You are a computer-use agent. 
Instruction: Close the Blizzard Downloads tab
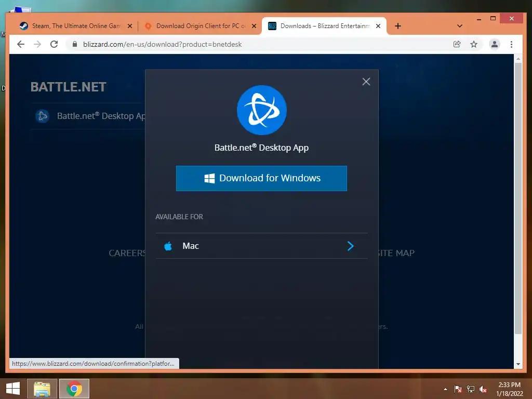[x=378, y=26]
